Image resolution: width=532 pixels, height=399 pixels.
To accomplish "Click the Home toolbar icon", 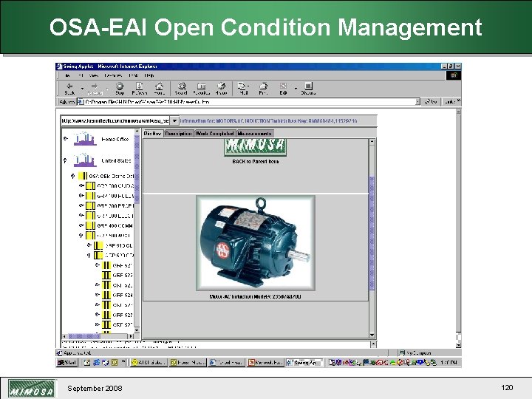I will tap(159, 89).
